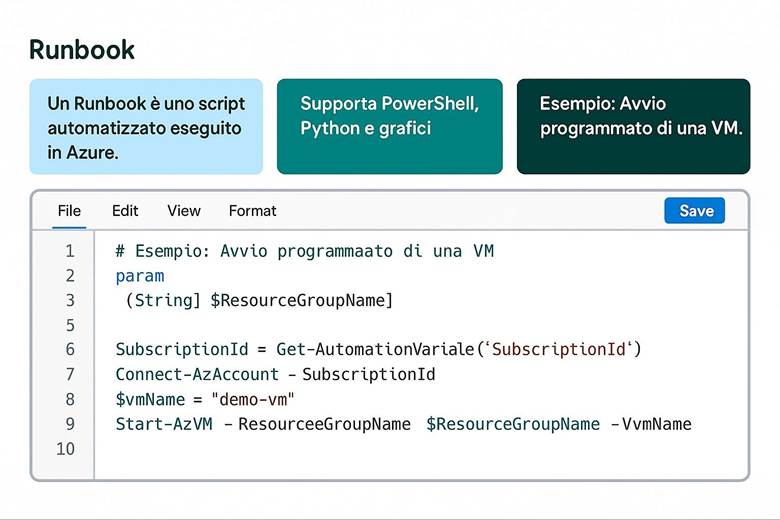Select line number 10 in the gutter
The width and height of the screenshot is (780, 520).
tap(65, 449)
